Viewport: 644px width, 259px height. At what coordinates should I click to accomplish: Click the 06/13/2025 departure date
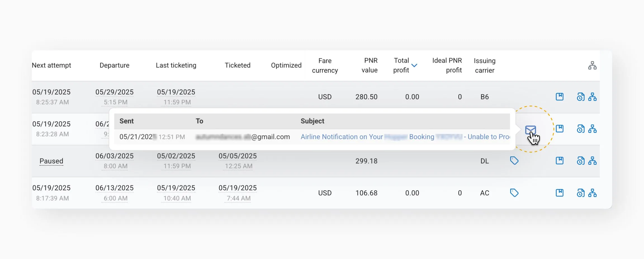pyautogui.click(x=114, y=188)
